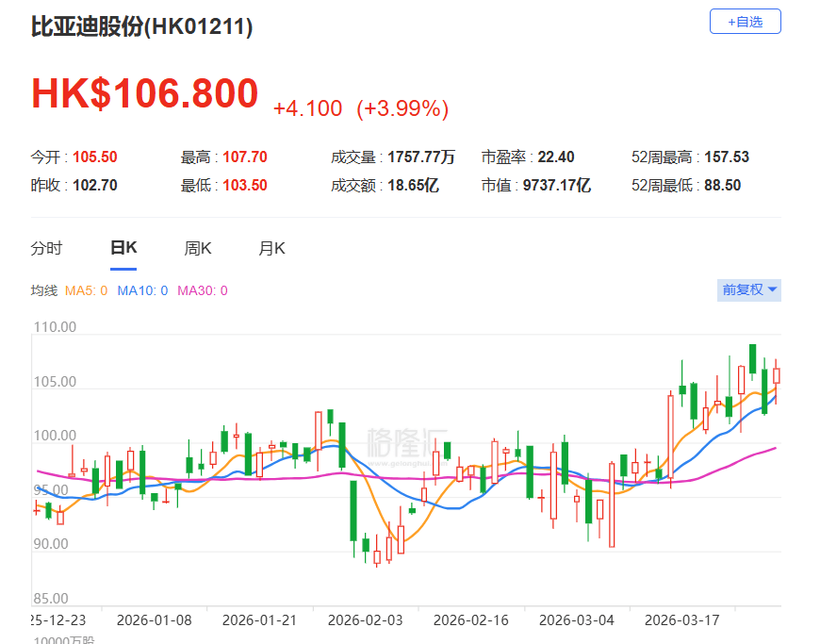Click the +自选 watchlist button
Screen dimensions: 820x644
pyautogui.click(x=745, y=21)
